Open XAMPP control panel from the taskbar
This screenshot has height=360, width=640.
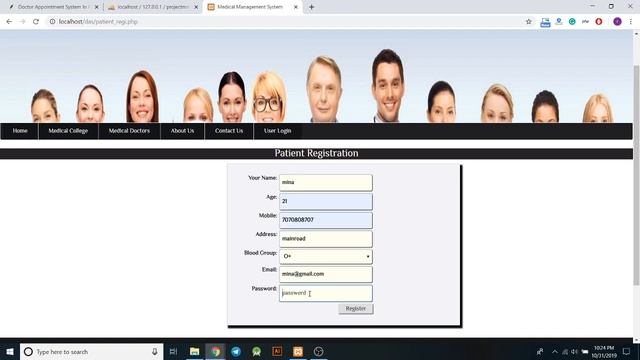point(298,351)
